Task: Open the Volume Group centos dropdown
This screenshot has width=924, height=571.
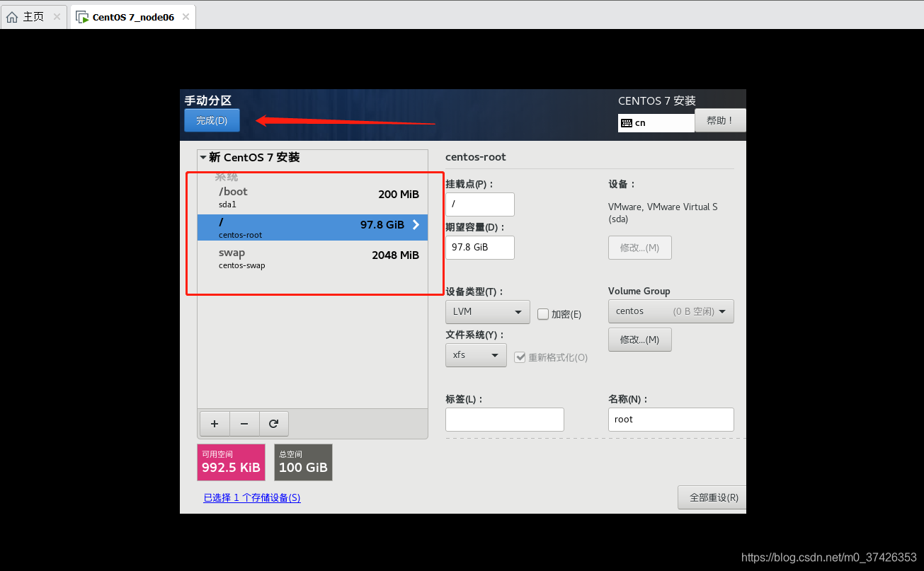Action: click(671, 311)
